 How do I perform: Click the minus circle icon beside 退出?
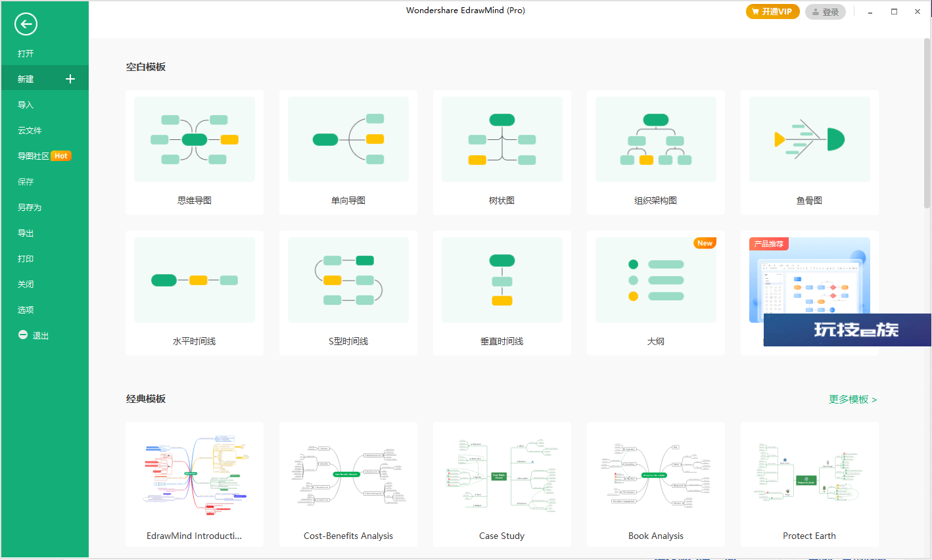[23, 335]
